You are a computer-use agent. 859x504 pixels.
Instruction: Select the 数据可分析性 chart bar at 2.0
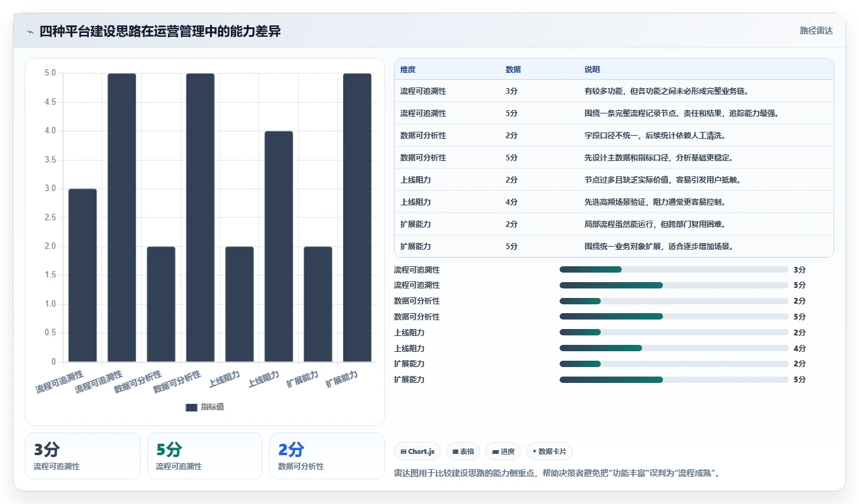click(x=161, y=304)
